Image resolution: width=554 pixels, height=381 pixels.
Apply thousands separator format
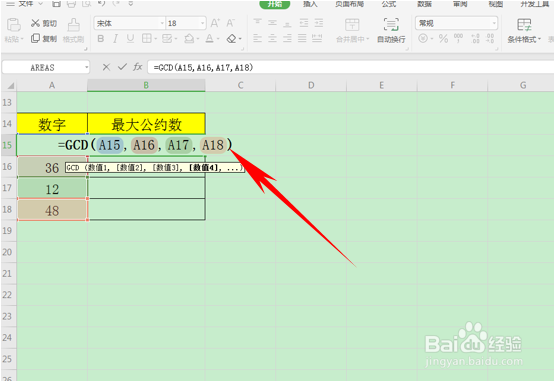point(459,38)
